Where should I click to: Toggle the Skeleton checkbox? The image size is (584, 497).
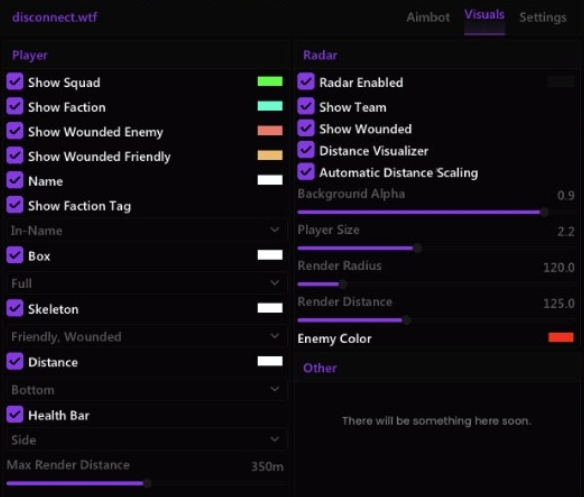pos(15,308)
